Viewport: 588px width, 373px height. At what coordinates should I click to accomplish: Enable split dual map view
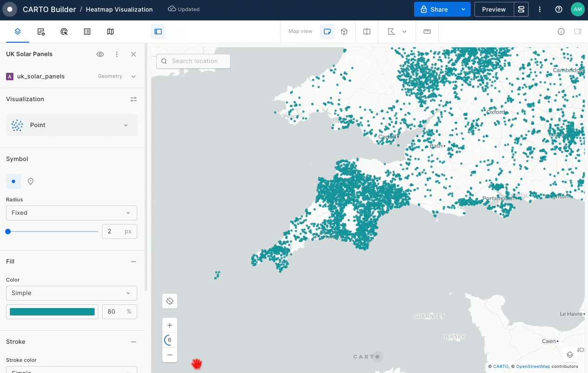click(367, 32)
